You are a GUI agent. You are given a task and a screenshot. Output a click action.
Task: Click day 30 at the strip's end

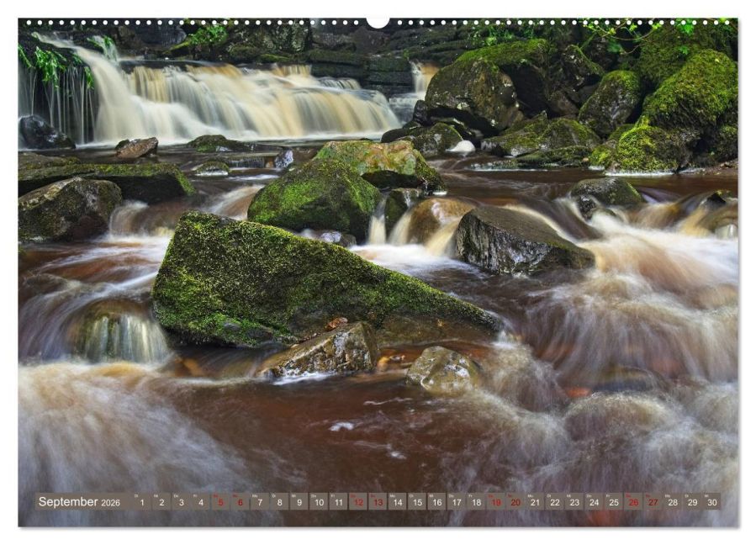[712, 502]
